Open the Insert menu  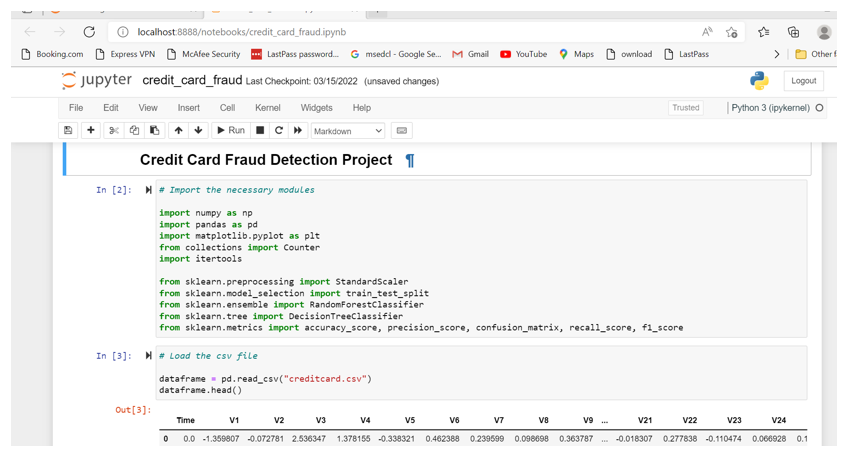[x=189, y=108]
